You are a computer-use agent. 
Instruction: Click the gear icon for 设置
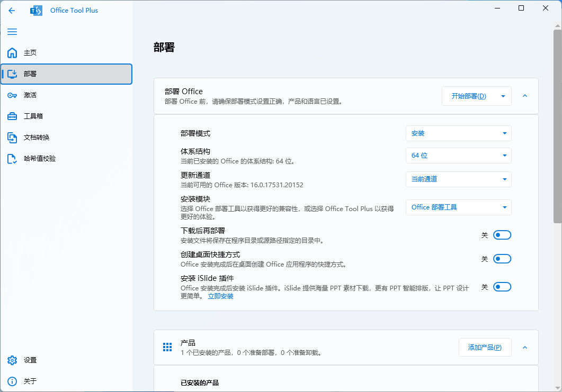tap(12, 360)
